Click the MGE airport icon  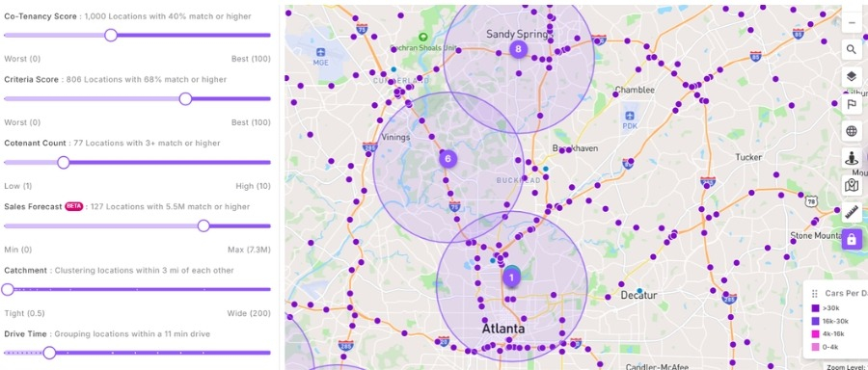click(320, 52)
